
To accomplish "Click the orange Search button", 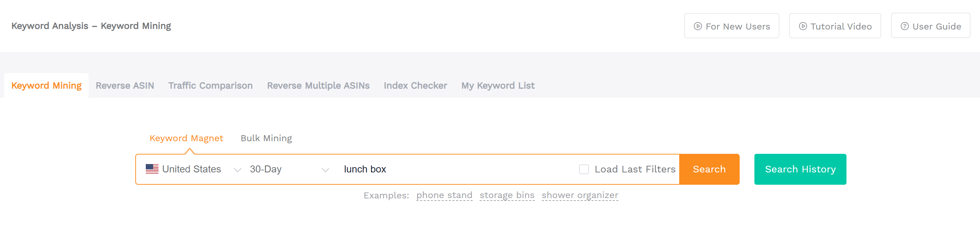I will point(709,169).
